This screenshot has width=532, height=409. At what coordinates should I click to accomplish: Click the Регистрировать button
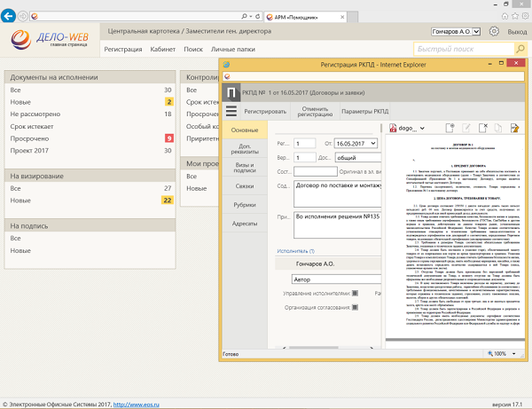coord(265,111)
